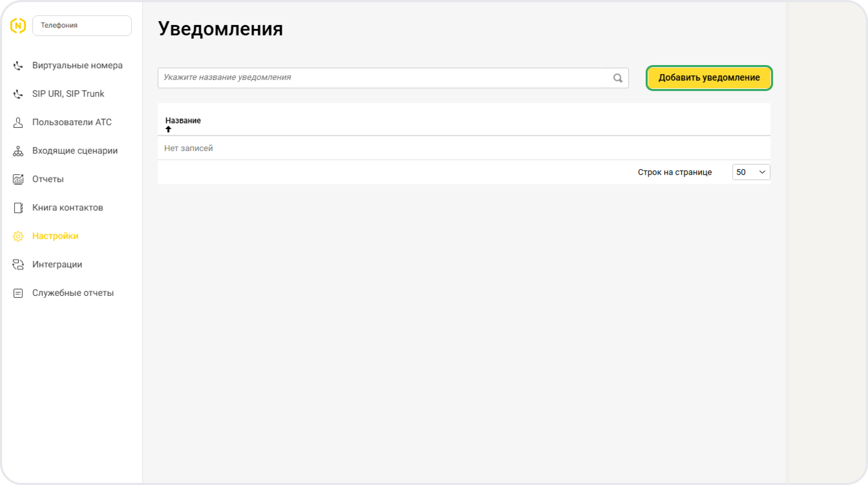Click the virtual numbers phone icon

coord(18,65)
